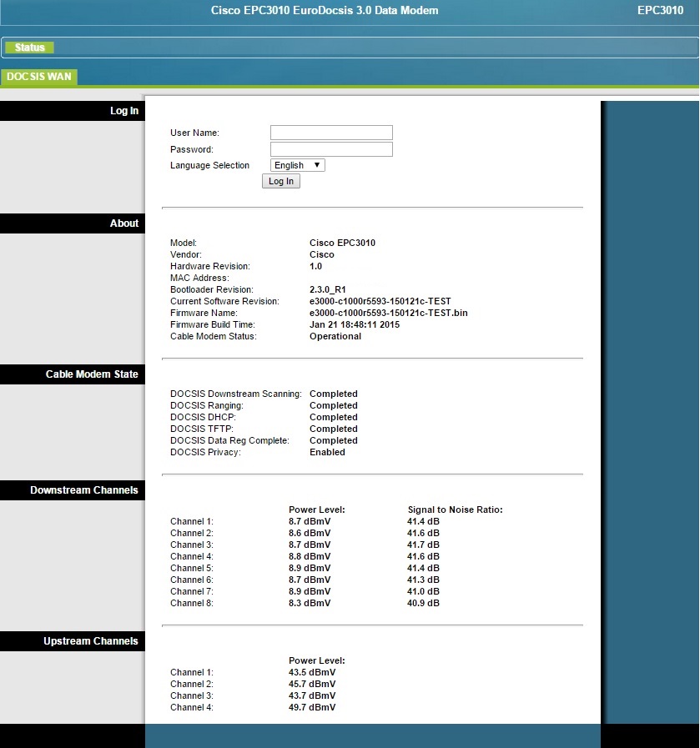Select downstream Channel 6 SNR '41.3 dB'
This screenshot has width=700, height=748.
[423, 580]
